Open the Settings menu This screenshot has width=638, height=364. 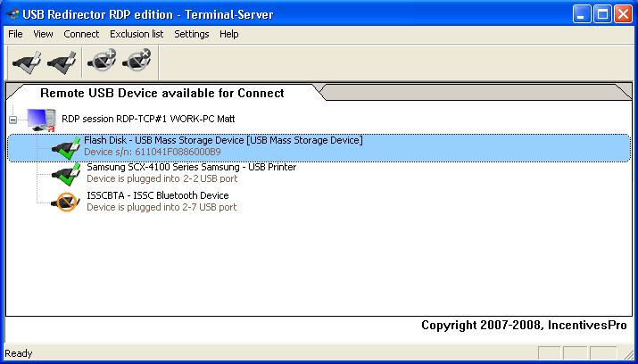(x=192, y=34)
